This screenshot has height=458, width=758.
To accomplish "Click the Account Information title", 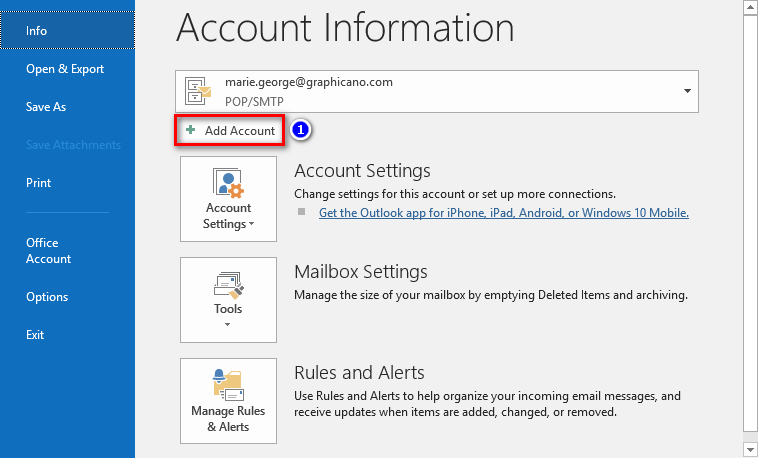I will [x=345, y=28].
